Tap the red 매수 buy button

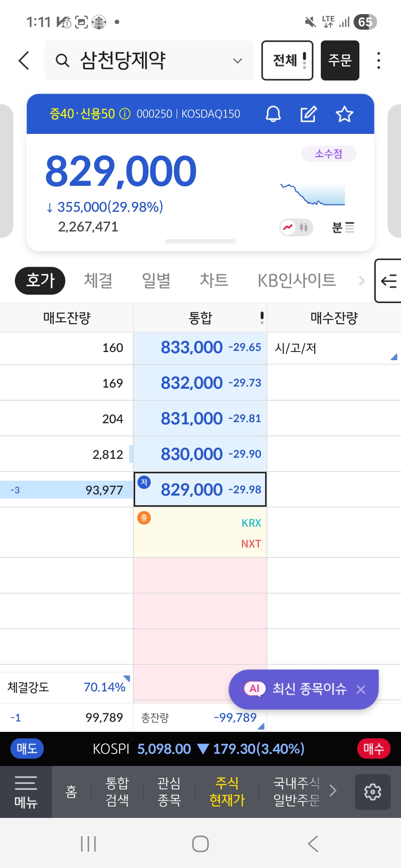tap(373, 749)
